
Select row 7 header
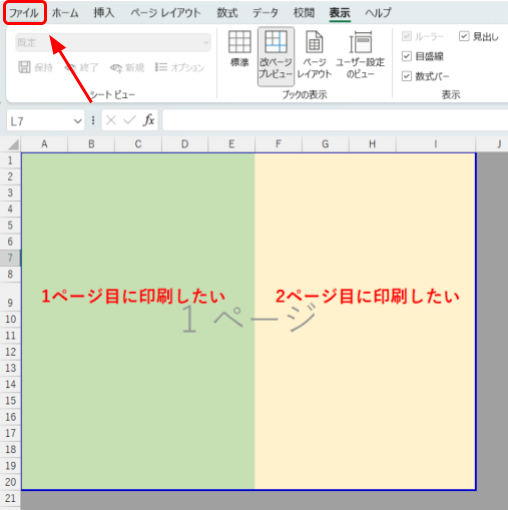(x=10, y=258)
